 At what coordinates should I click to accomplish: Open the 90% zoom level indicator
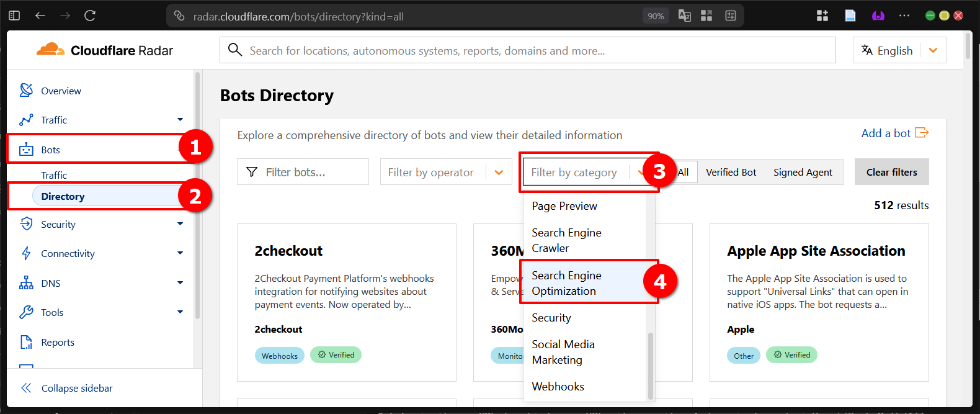pyautogui.click(x=656, y=16)
